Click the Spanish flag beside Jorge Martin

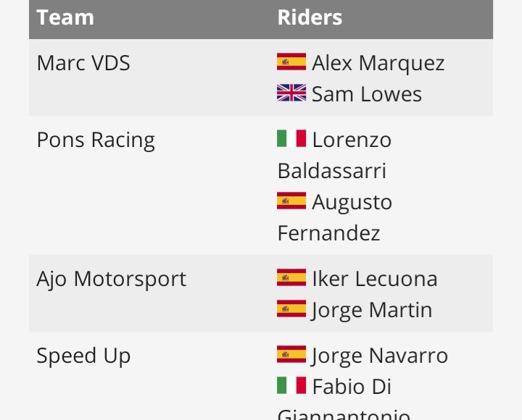(291, 308)
